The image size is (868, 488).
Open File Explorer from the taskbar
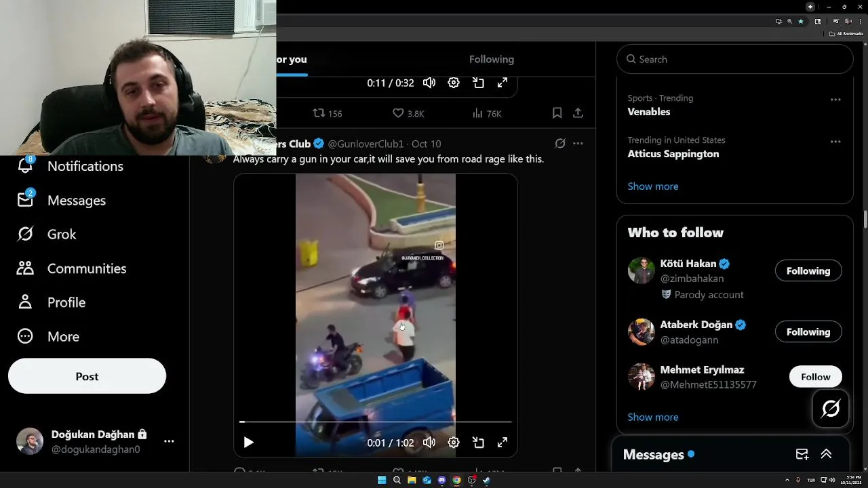click(x=412, y=480)
